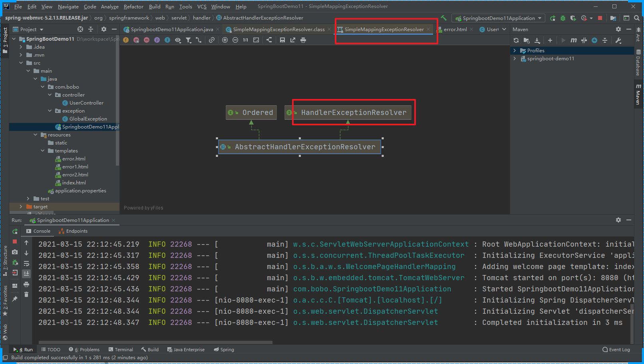The image size is (644, 364).
Task: Locate opened file in Project tree
Action: point(80,29)
